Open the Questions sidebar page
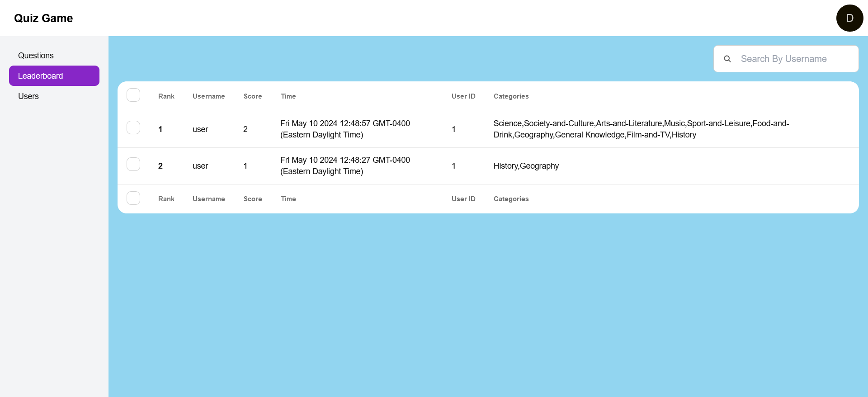The height and width of the screenshot is (397, 868). 36,56
